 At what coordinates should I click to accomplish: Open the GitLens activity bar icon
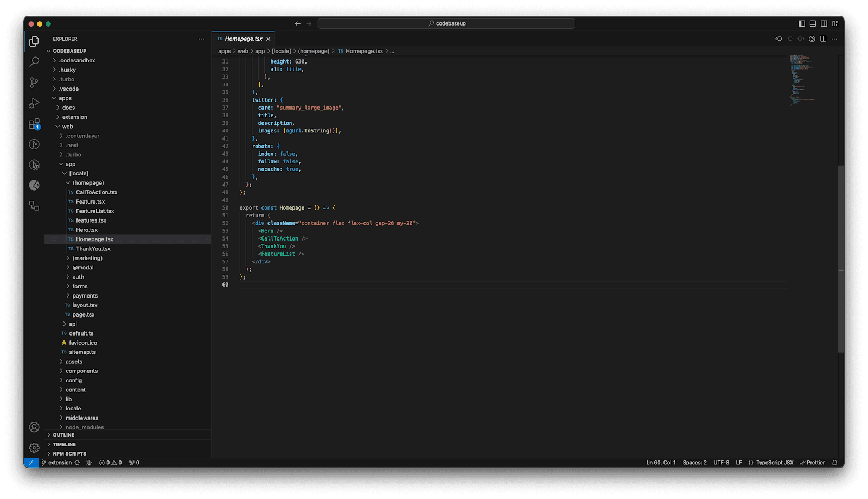(34, 144)
